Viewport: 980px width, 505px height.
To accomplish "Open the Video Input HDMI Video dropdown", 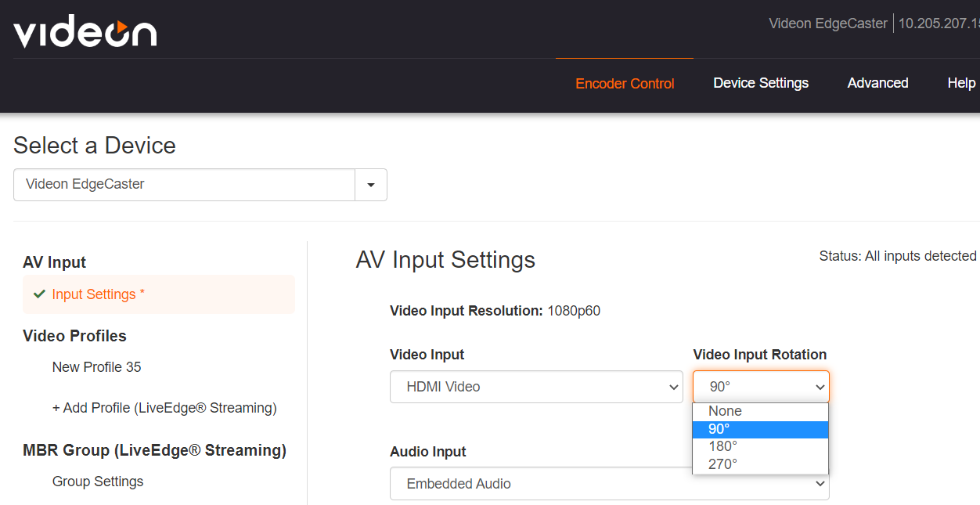I will tap(536, 387).
